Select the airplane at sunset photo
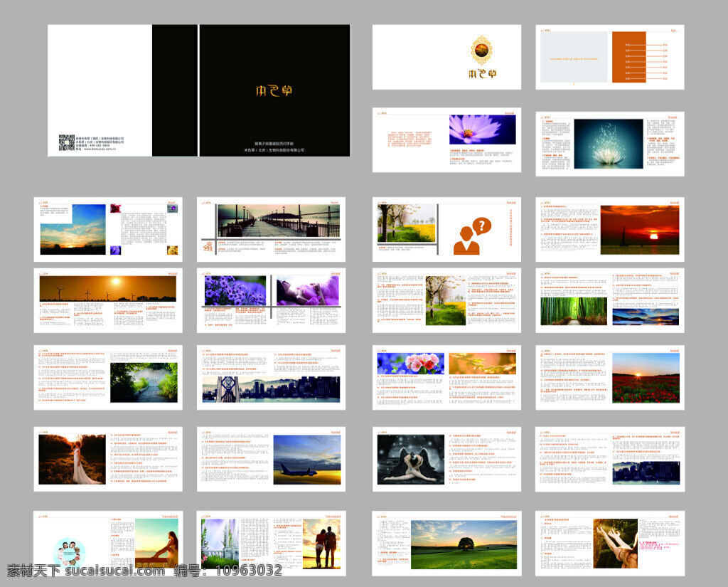Screen dimensions: 728x587 click(307, 460)
